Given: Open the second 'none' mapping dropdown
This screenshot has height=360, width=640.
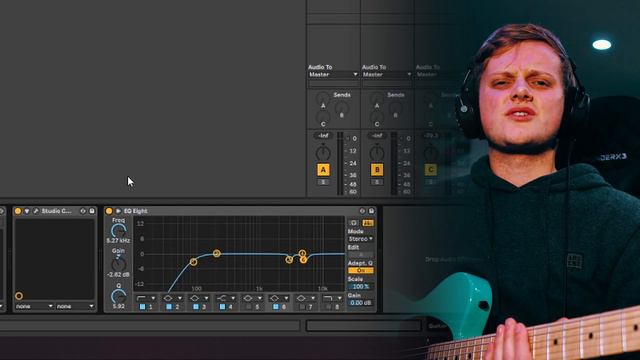Looking at the screenshot, I should [75, 306].
